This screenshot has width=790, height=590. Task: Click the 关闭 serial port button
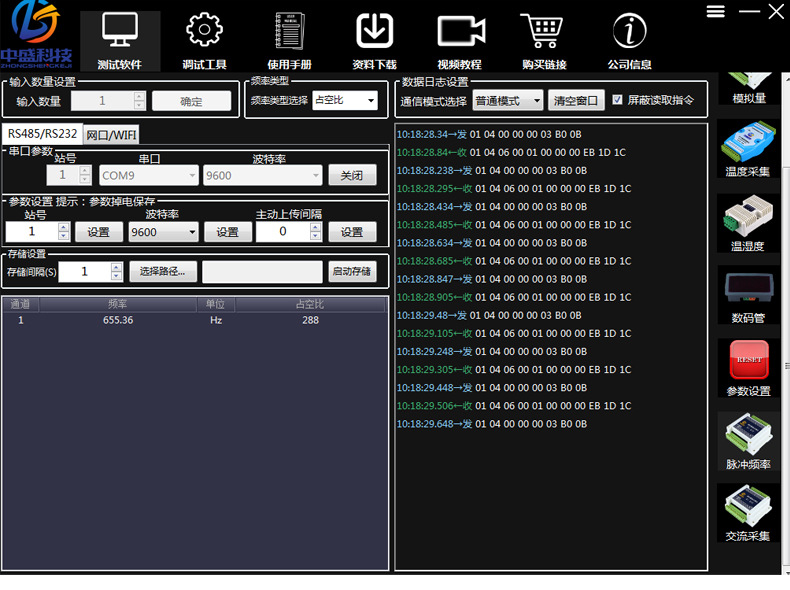pyautogui.click(x=352, y=175)
